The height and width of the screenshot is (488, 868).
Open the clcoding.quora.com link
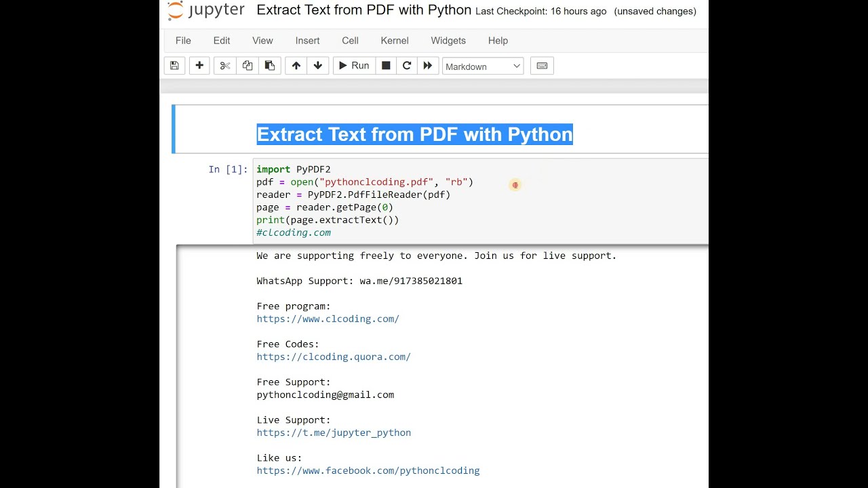(x=334, y=357)
